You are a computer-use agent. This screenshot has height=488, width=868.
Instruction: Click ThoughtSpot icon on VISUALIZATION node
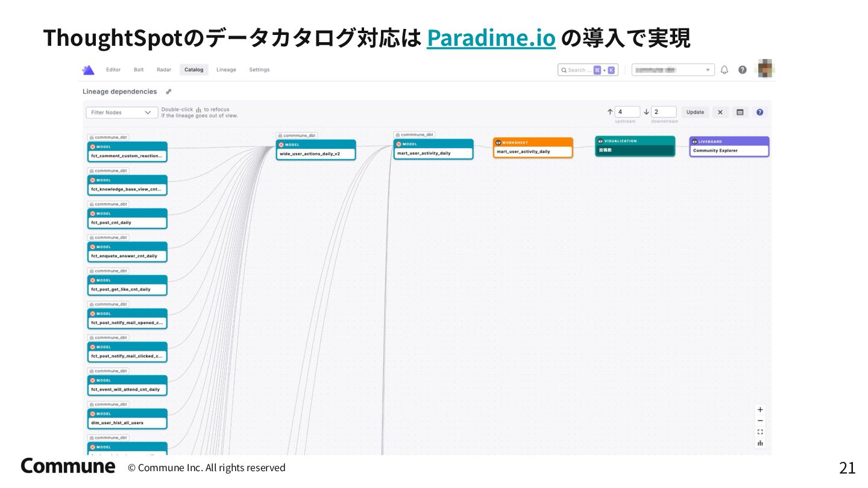[x=600, y=141]
